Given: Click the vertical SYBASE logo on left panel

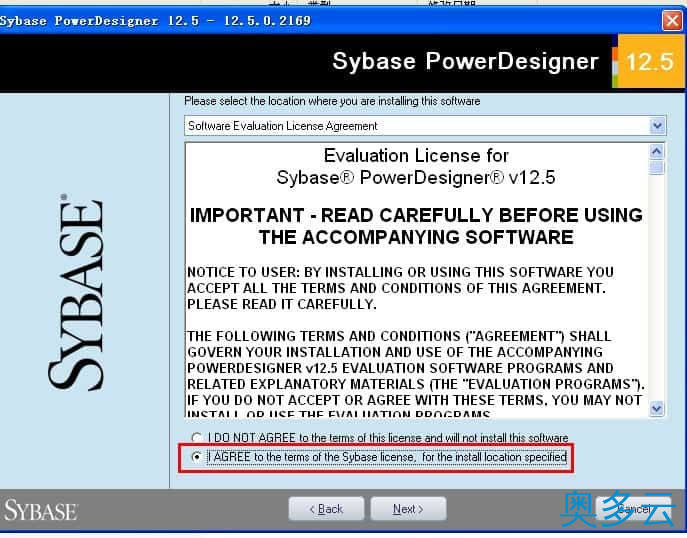Looking at the screenshot, I should pos(76,292).
